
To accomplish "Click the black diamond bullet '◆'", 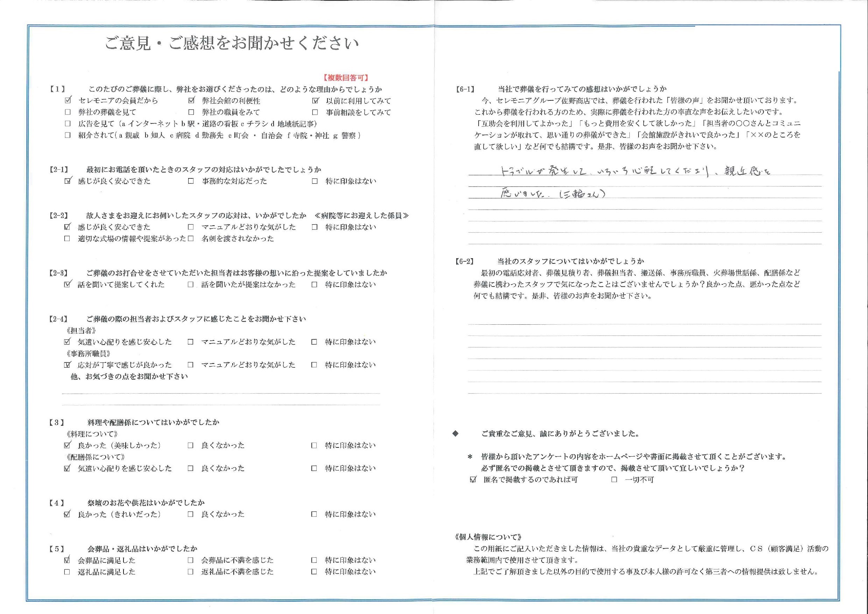I will point(456,434).
